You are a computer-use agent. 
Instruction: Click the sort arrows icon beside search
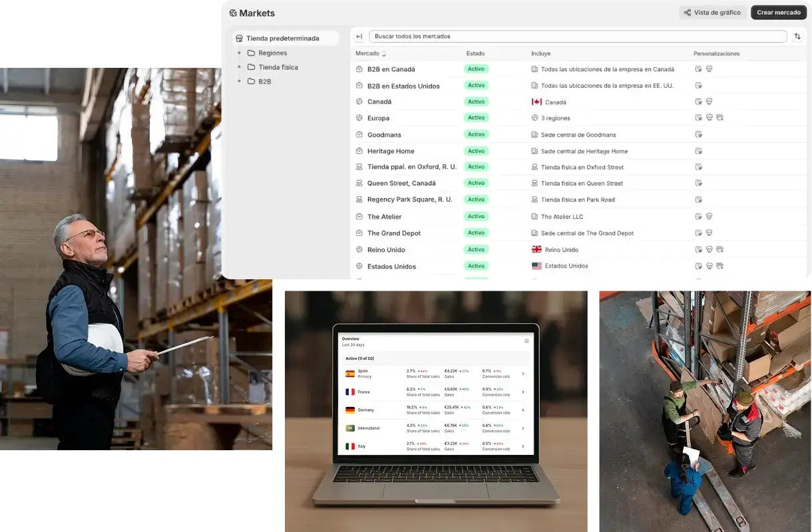pos(797,37)
